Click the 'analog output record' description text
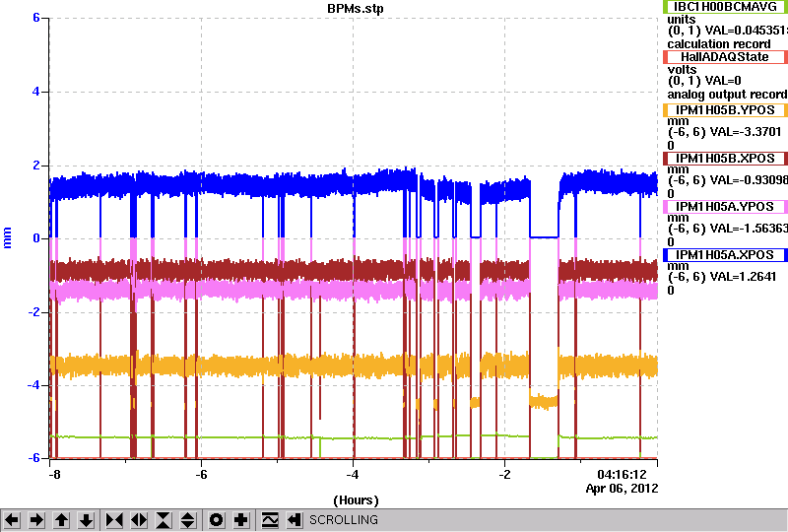 [727, 95]
